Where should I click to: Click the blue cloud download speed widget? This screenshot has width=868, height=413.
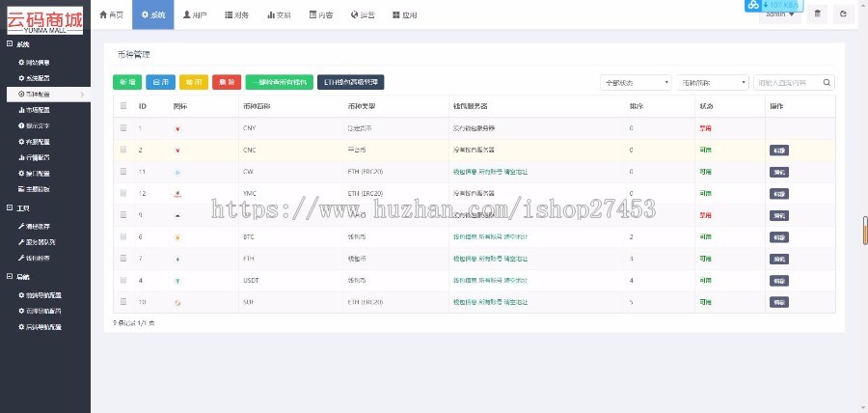(773, 5)
